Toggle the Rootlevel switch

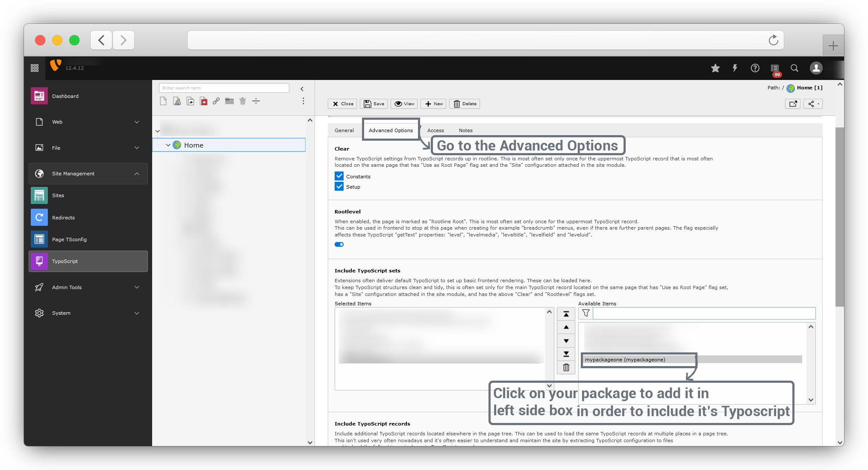click(339, 245)
